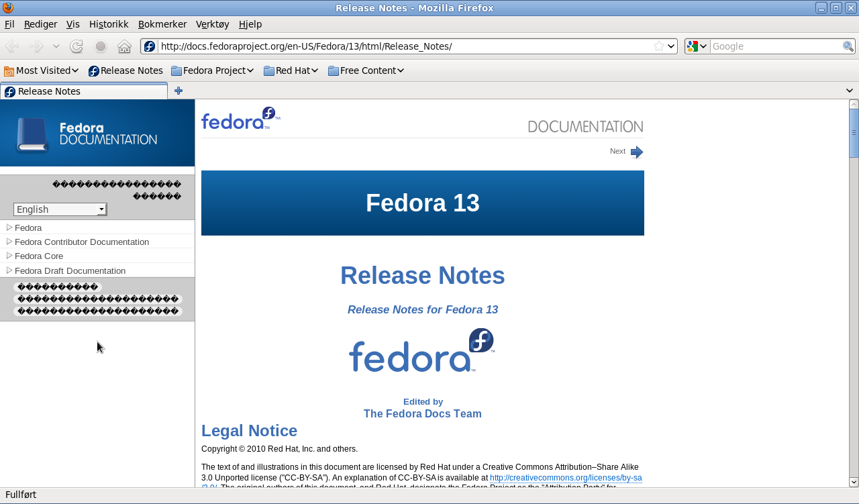Click the search magnifier icon
The height and width of the screenshot is (504, 859).
pyautogui.click(x=848, y=46)
